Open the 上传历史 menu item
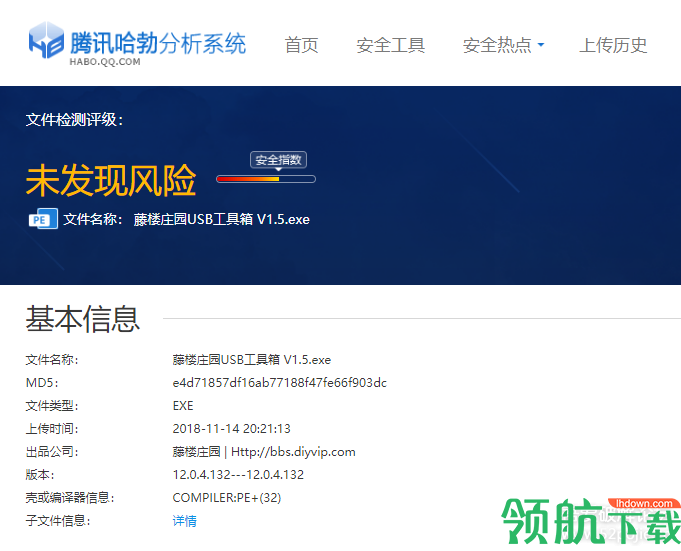Image resolution: width=681 pixels, height=551 pixels. tap(613, 45)
